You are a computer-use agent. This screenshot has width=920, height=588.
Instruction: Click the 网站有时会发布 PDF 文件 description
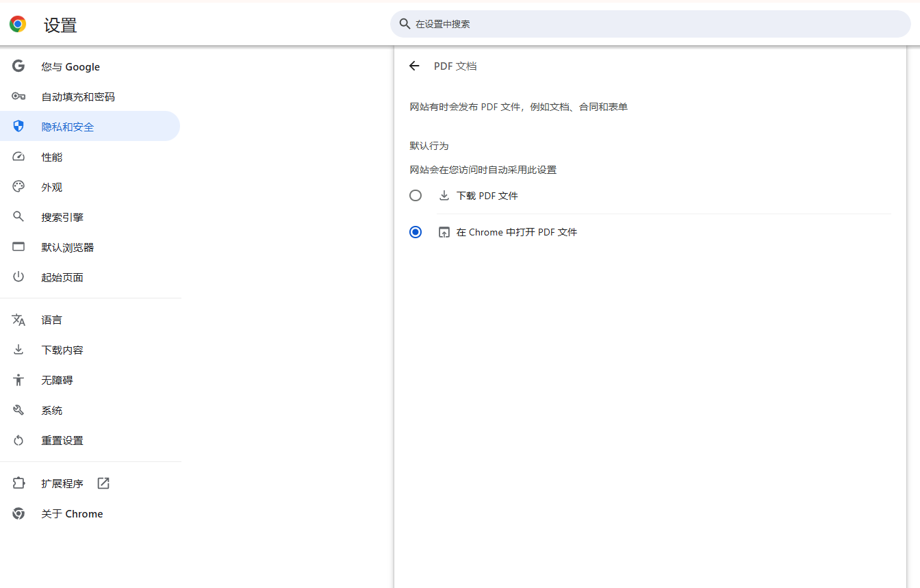click(x=519, y=107)
